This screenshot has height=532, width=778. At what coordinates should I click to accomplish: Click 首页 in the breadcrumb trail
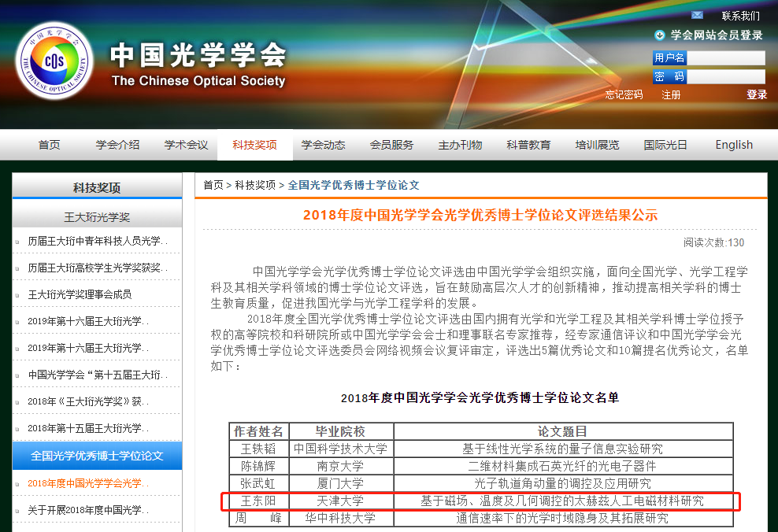[213, 185]
